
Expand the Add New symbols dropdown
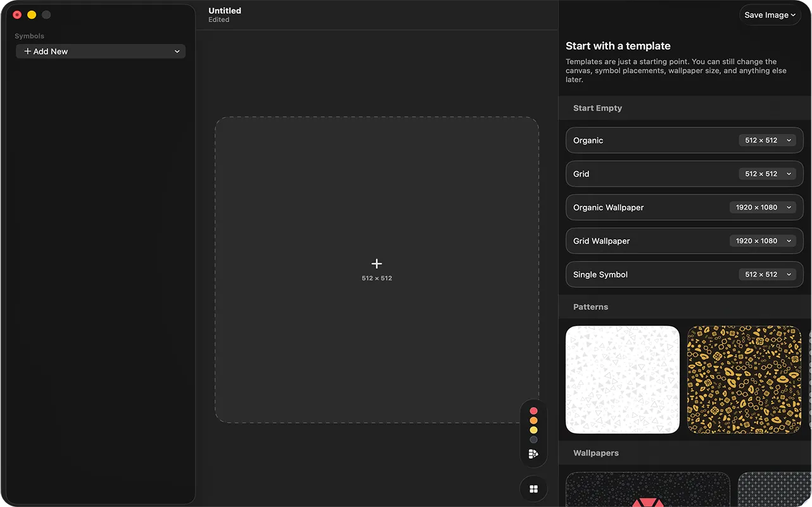coord(177,51)
